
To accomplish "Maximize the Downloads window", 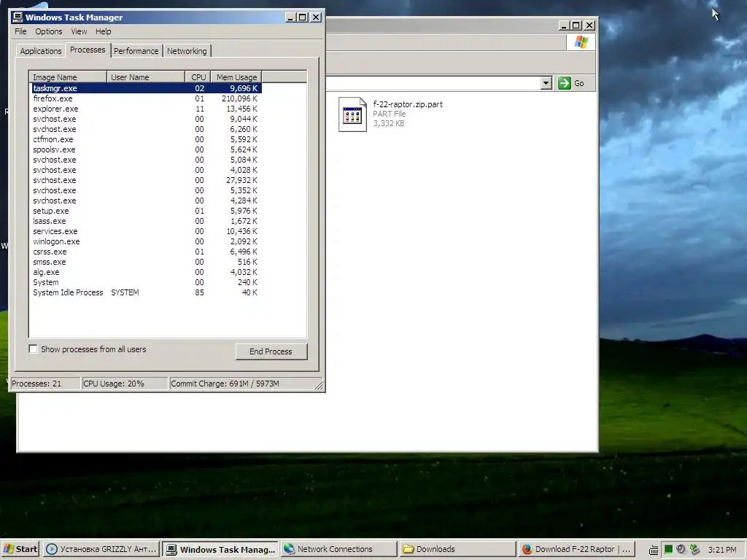I will [576, 26].
